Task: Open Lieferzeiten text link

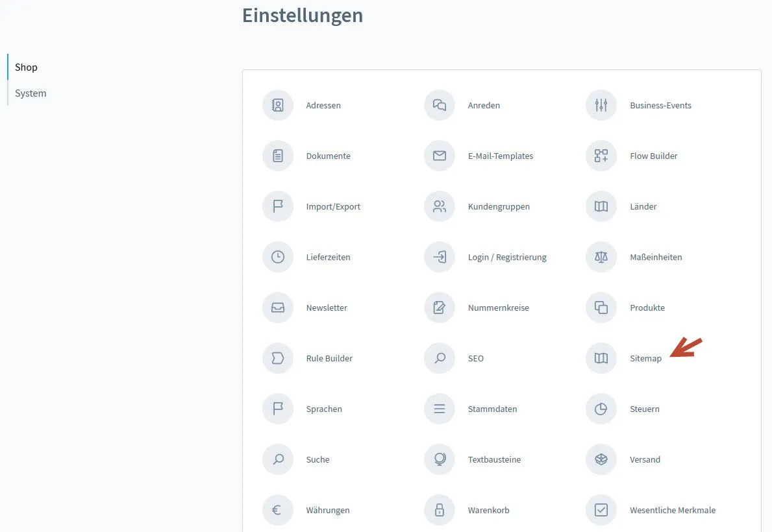Action: [329, 257]
